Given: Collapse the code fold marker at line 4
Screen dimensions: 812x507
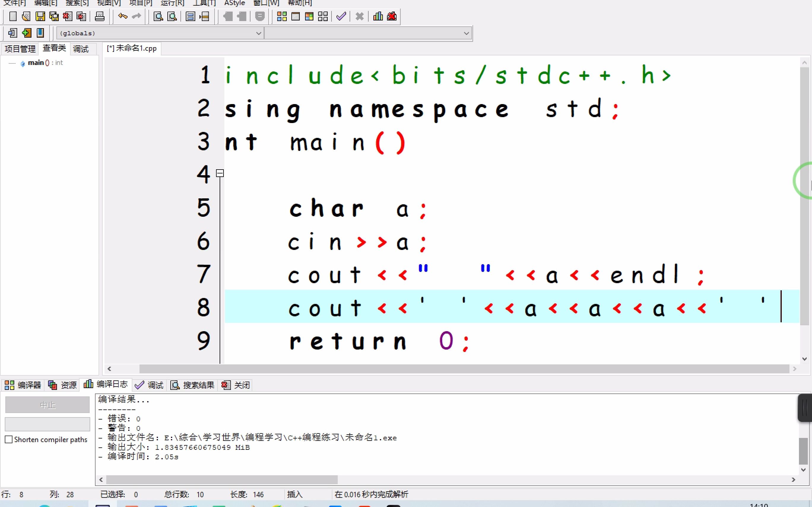Looking at the screenshot, I should coord(220,173).
